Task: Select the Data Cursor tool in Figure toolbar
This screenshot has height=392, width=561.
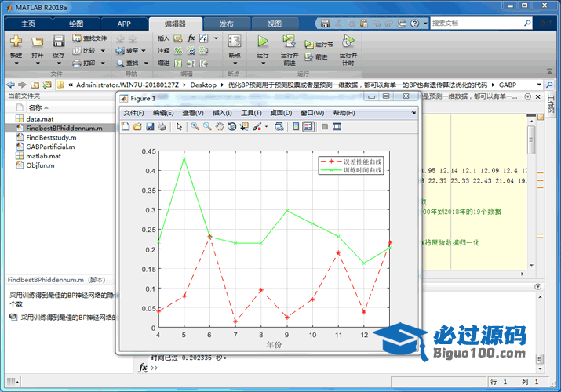Action: pyautogui.click(x=244, y=126)
